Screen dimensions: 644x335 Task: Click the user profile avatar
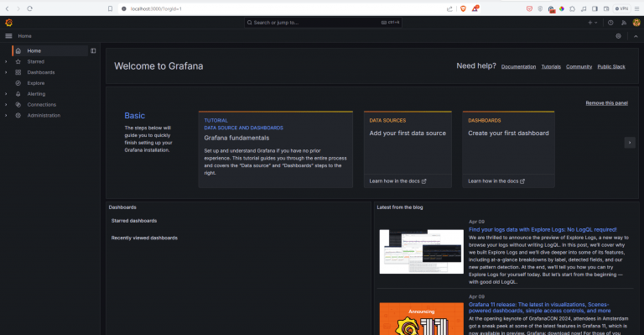636,23
